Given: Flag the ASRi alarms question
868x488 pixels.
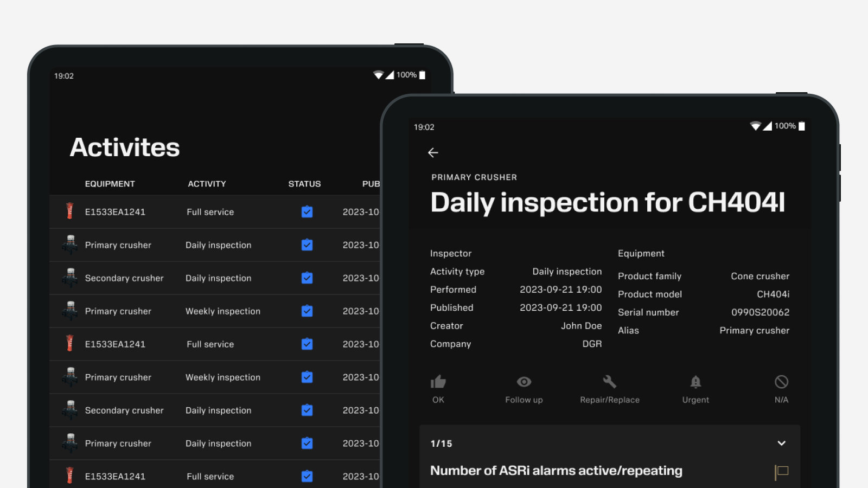Looking at the screenshot, I should click(781, 472).
